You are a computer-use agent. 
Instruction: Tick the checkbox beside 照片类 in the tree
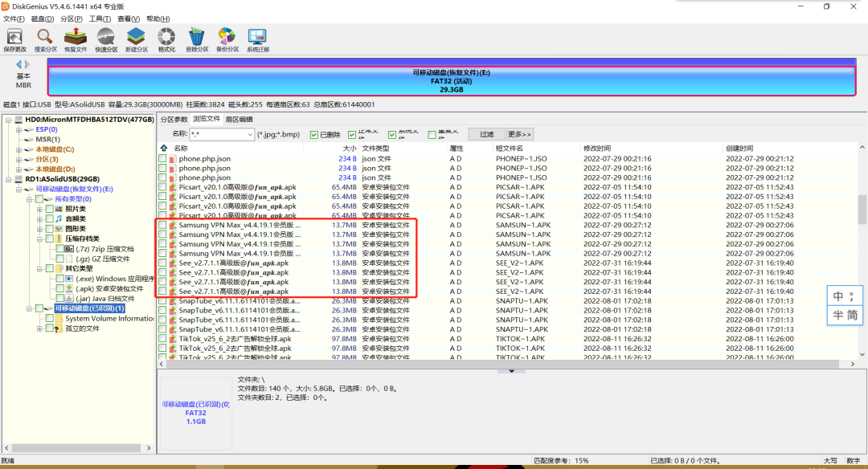click(x=49, y=209)
